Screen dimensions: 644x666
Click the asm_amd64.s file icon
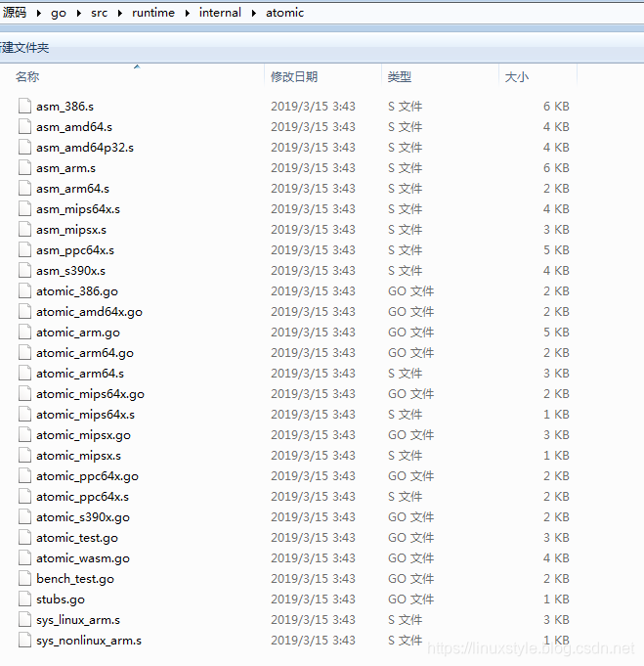click(25, 126)
